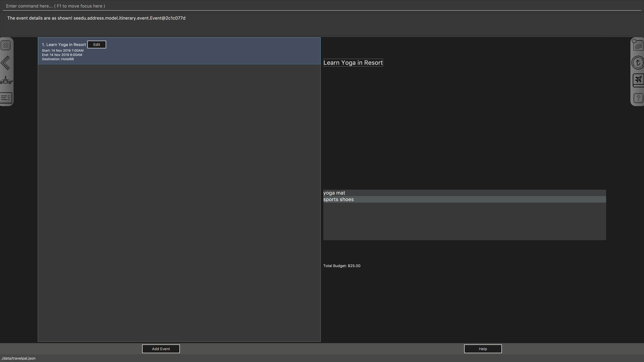Select 'sports shoes' inventory item
Image resolution: width=644 pixels, height=362 pixels.
[x=465, y=199]
